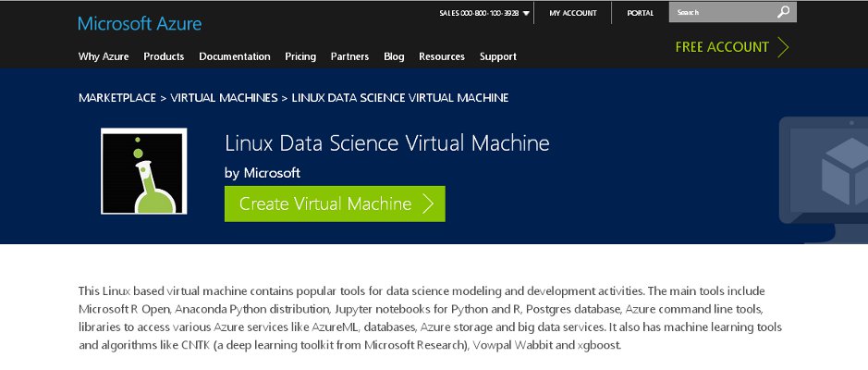The height and width of the screenshot is (370, 868).
Task: Open the Resources menu
Action: pos(442,56)
